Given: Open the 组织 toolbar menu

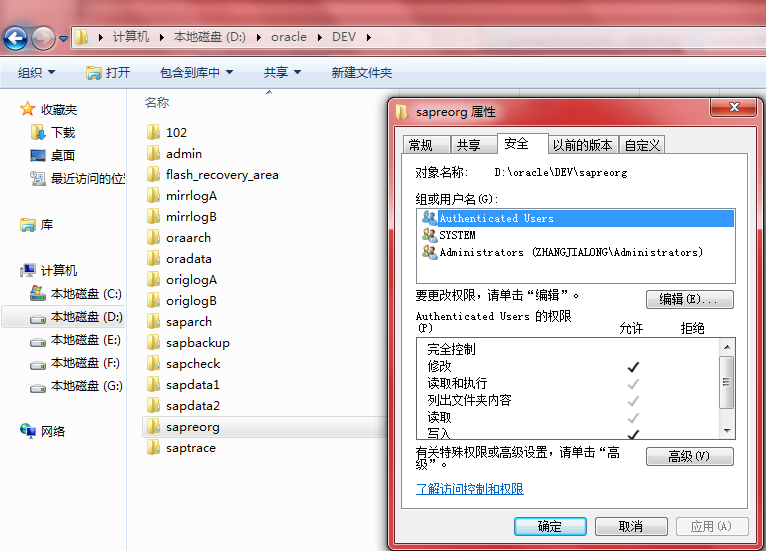Looking at the screenshot, I should coord(36,73).
